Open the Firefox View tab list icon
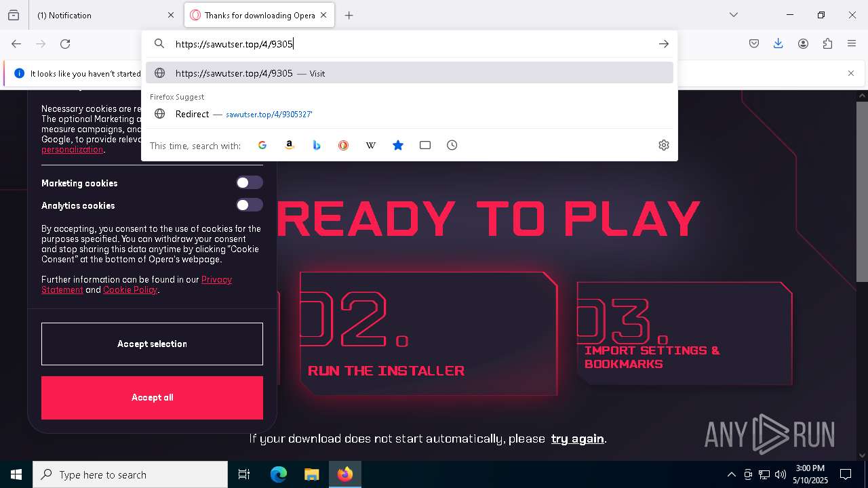This screenshot has width=868, height=488. click(x=14, y=15)
